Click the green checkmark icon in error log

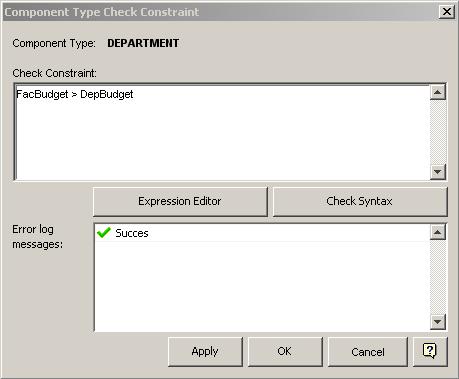(x=104, y=233)
